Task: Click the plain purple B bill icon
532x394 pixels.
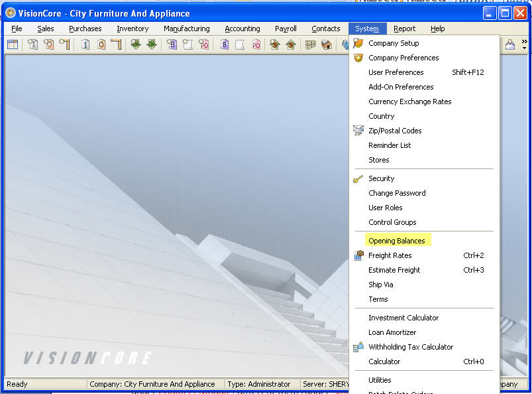Action: (x=225, y=44)
